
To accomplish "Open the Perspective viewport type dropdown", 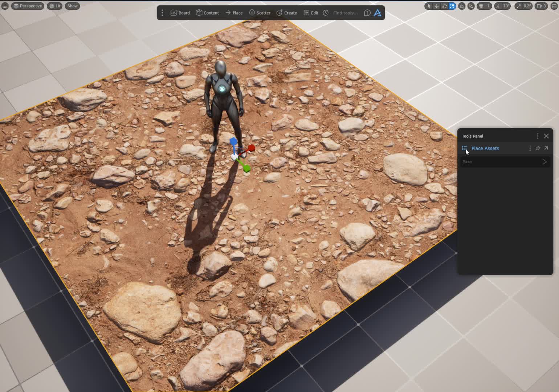I will click(28, 6).
